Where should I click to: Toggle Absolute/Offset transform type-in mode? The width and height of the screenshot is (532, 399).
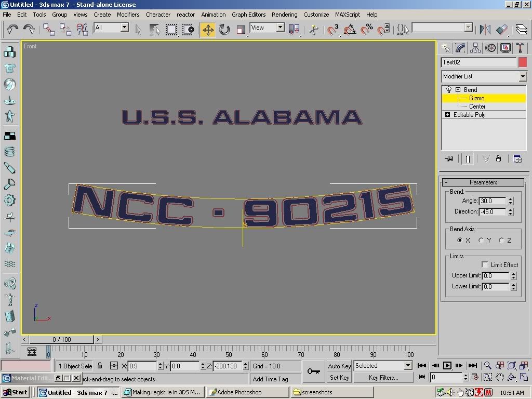click(114, 366)
